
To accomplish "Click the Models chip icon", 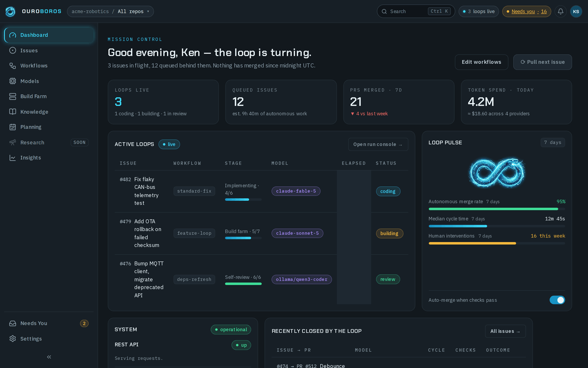I will 13,81.
